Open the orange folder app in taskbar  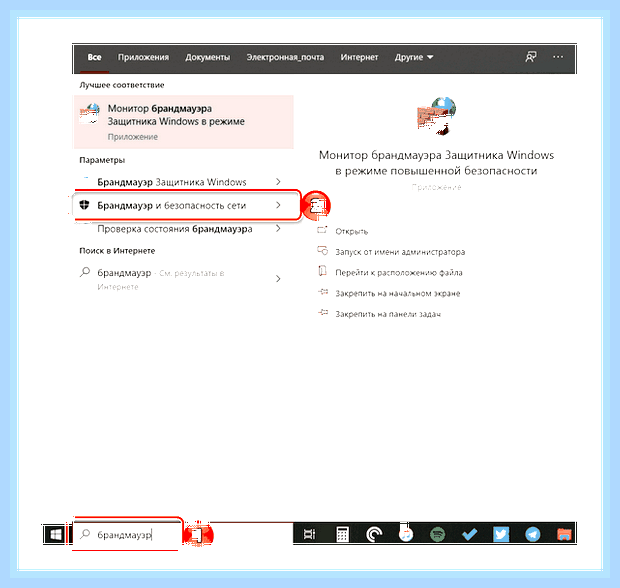[x=564, y=535]
